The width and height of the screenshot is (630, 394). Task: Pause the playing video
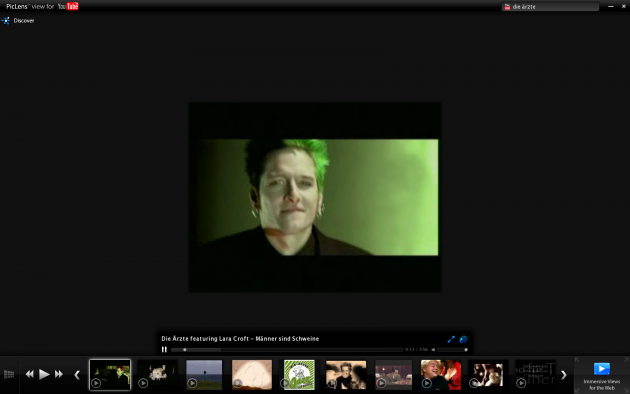tap(164, 349)
